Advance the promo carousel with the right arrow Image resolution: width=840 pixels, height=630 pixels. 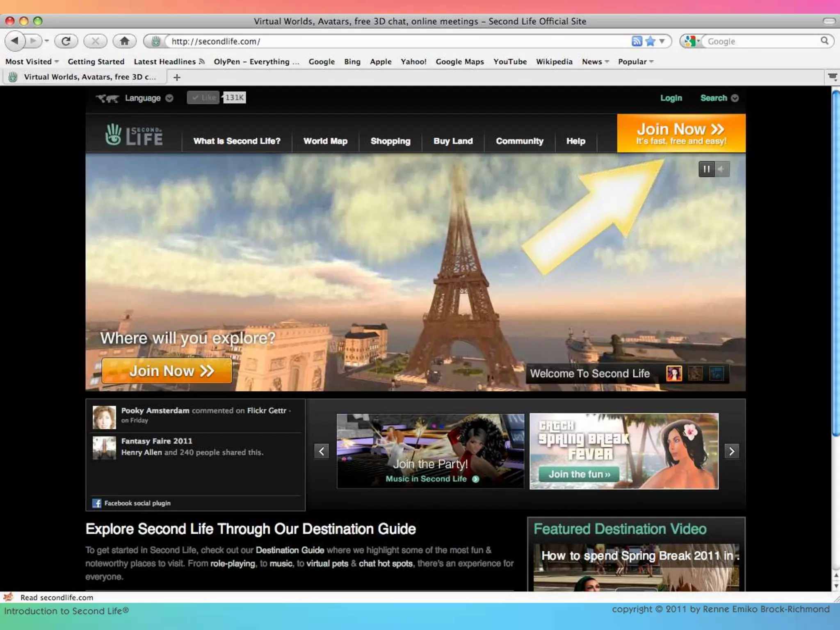732,451
